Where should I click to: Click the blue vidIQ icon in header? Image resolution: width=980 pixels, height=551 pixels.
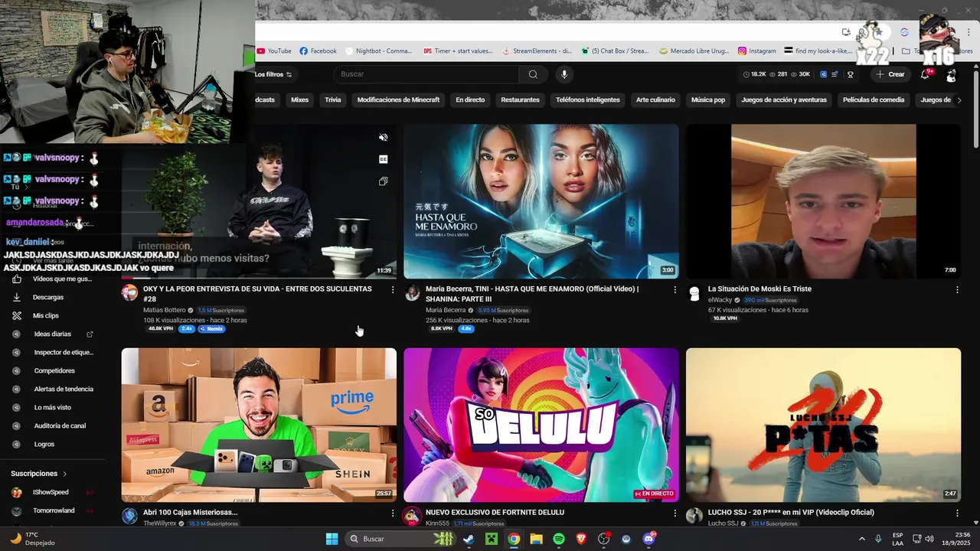(x=824, y=74)
